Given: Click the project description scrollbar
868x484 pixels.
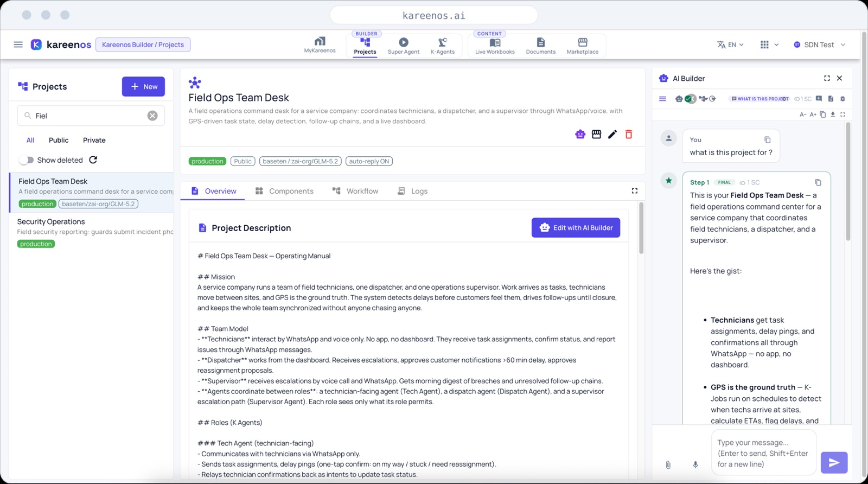Looking at the screenshot, I should pyautogui.click(x=641, y=228).
